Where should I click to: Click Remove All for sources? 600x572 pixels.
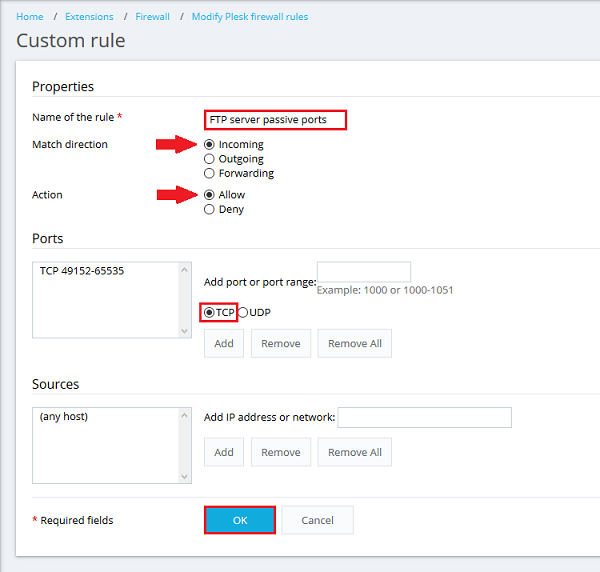point(354,452)
